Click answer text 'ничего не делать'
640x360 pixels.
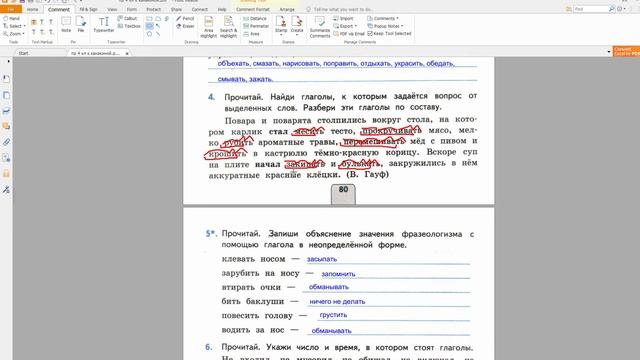point(337,302)
